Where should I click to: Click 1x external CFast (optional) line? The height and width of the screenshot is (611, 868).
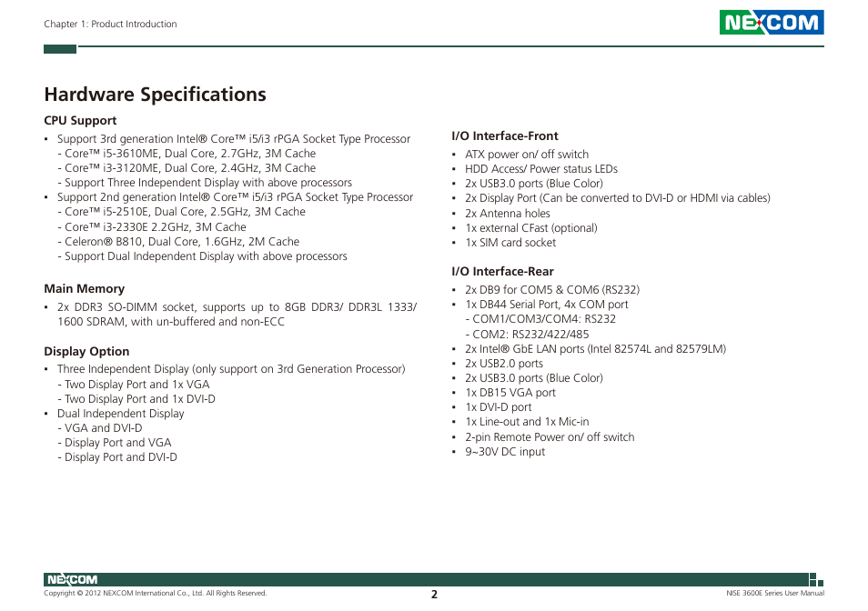tap(531, 228)
